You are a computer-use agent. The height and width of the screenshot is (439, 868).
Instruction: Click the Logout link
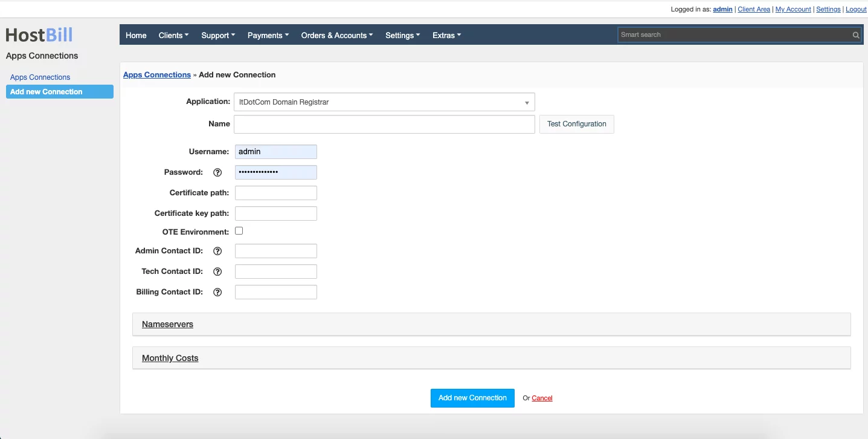point(856,9)
